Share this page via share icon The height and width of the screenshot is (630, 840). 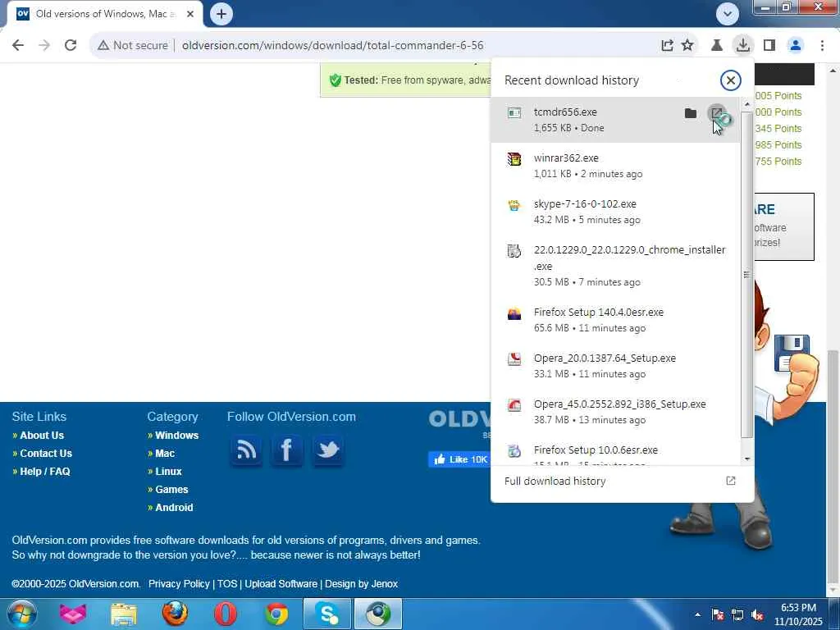coord(667,46)
